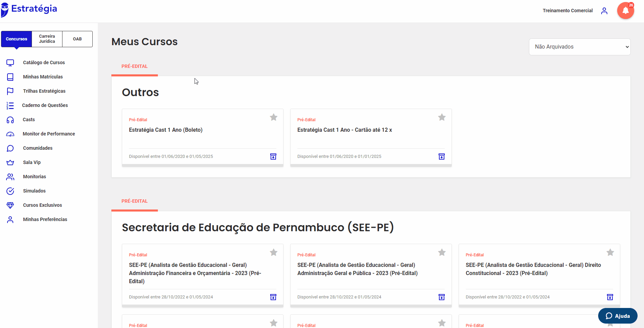Viewport: 644px width, 328px height.
Task: Open the Monitorias link
Action: coord(35,177)
